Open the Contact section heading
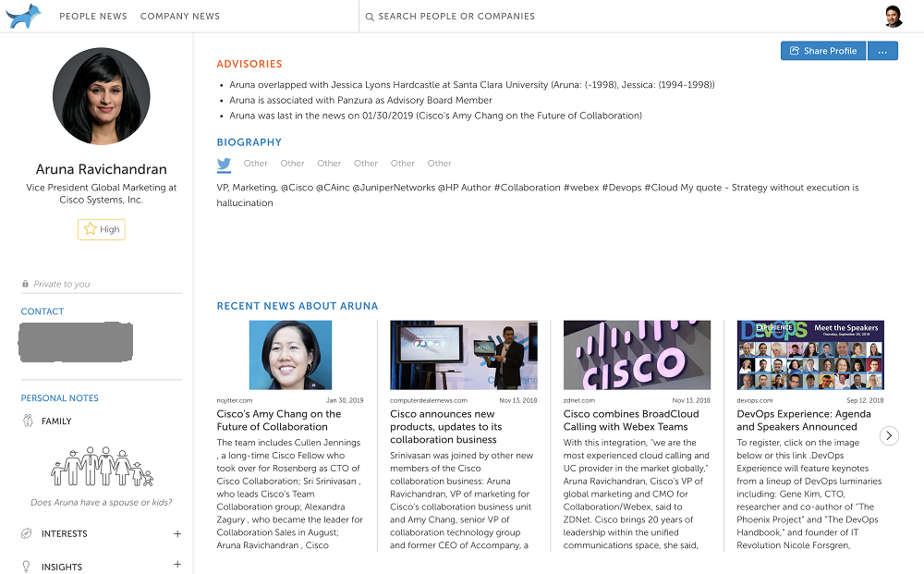 [x=43, y=311]
